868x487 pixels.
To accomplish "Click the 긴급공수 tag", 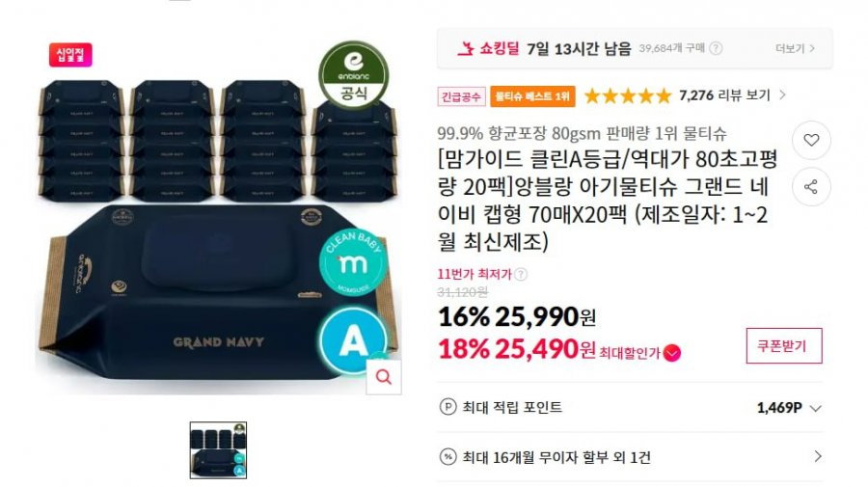I will tap(461, 96).
